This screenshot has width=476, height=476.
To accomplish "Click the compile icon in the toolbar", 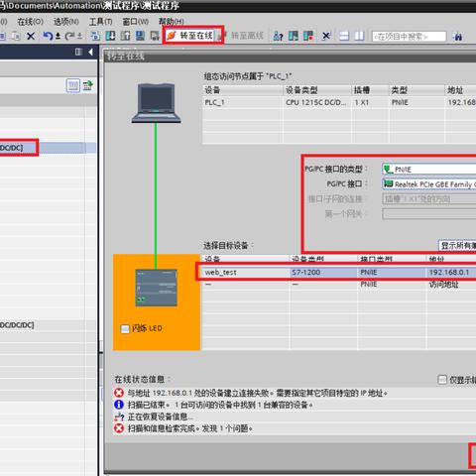I will (x=95, y=36).
